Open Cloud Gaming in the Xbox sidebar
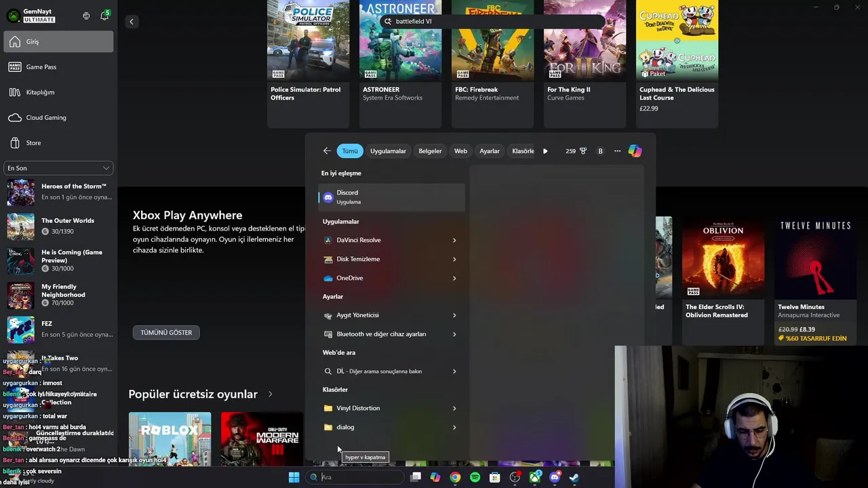 [x=58, y=117]
